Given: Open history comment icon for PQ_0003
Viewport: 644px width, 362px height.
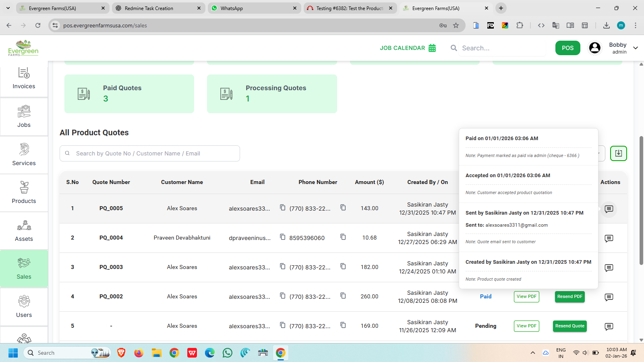Looking at the screenshot, I should [609, 268].
